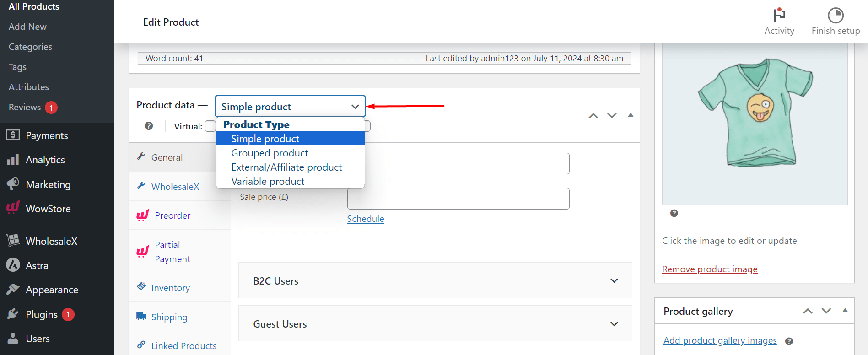
Task: Click the Finish setup progress icon
Action: coord(835,15)
